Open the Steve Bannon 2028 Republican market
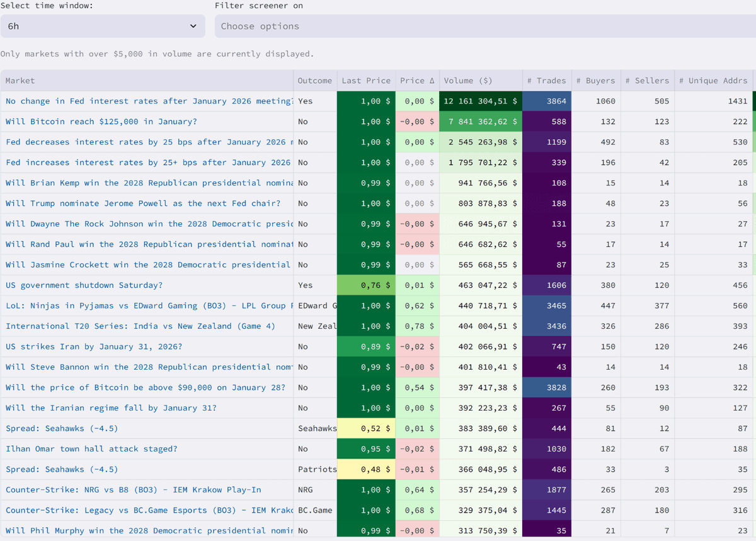 pyautogui.click(x=149, y=367)
